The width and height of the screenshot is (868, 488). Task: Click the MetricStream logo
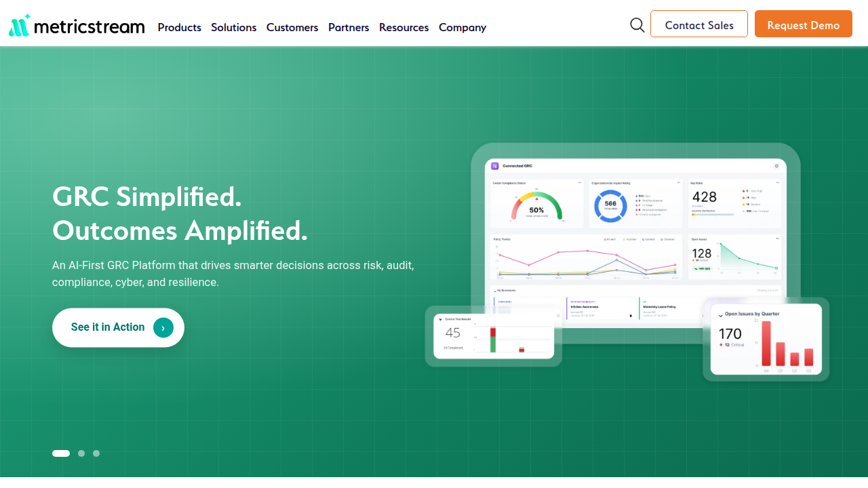click(x=77, y=25)
